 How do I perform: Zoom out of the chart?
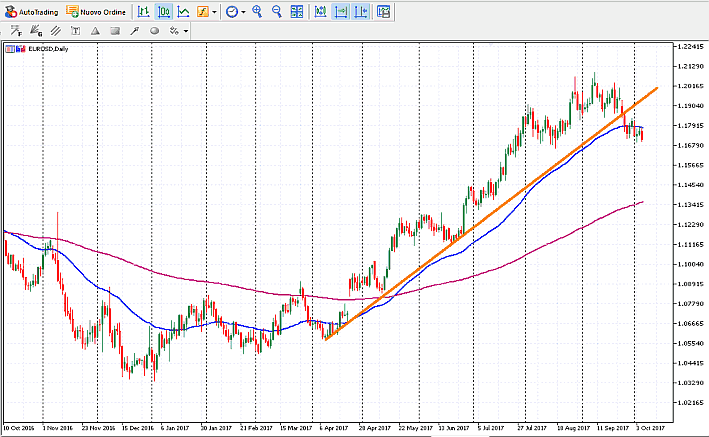[276, 12]
